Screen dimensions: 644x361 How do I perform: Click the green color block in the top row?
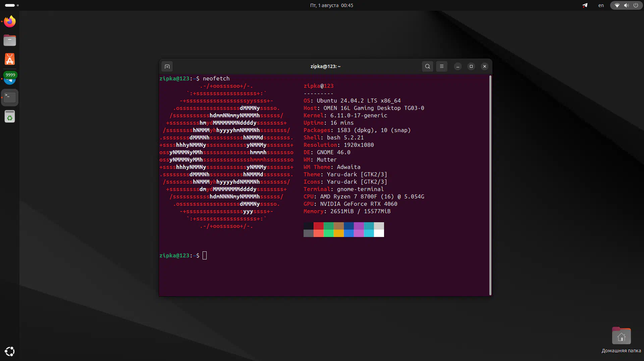pyautogui.click(x=329, y=226)
